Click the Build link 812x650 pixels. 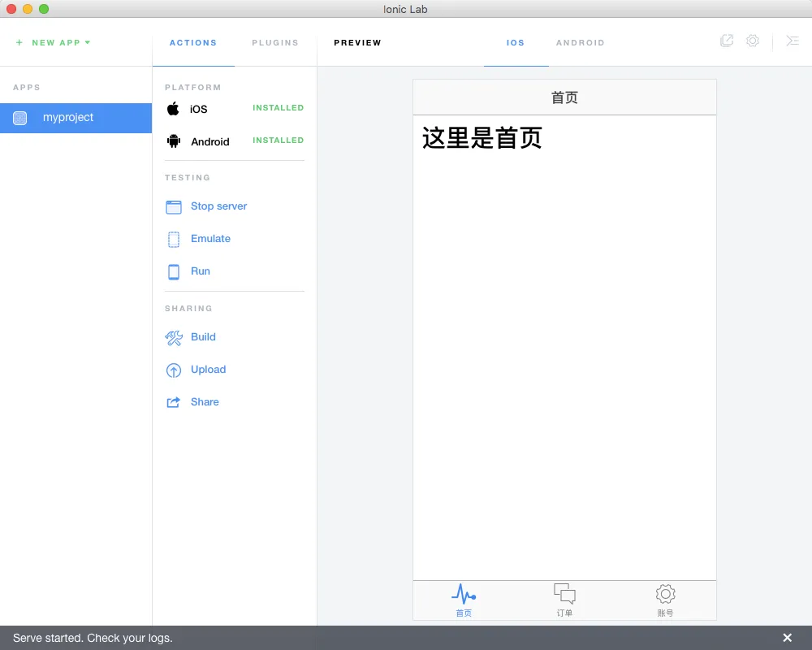pyautogui.click(x=203, y=337)
